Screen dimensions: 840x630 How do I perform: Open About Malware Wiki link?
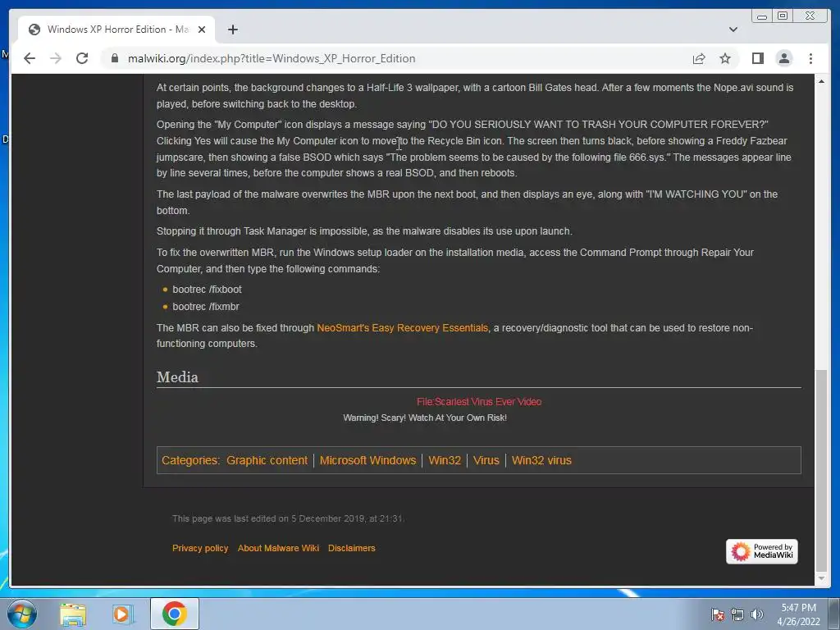[278, 548]
